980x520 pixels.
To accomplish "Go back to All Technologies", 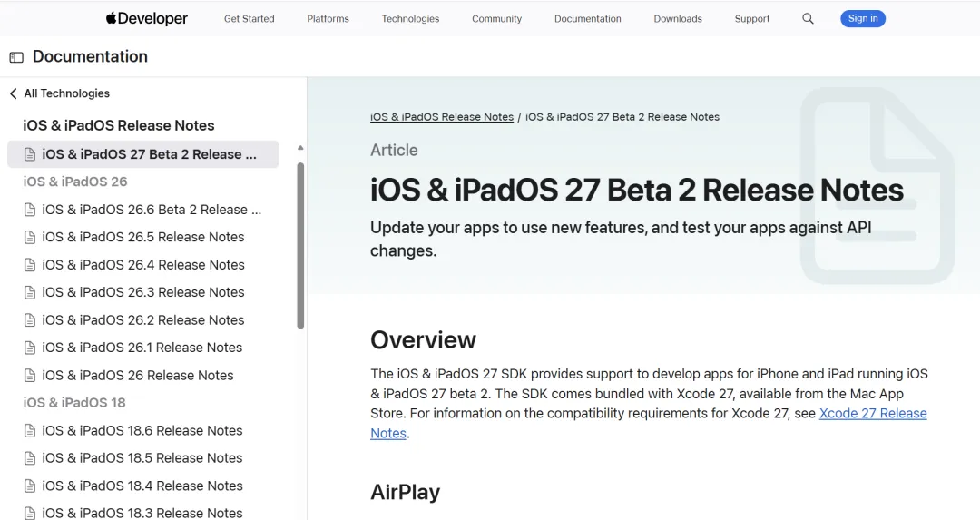I will click(66, 93).
